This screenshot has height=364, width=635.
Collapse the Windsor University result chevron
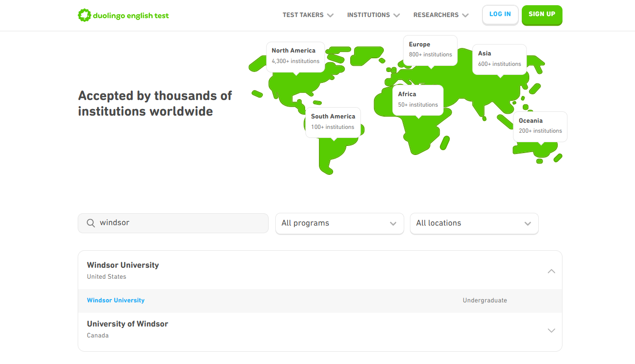coord(551,272)
